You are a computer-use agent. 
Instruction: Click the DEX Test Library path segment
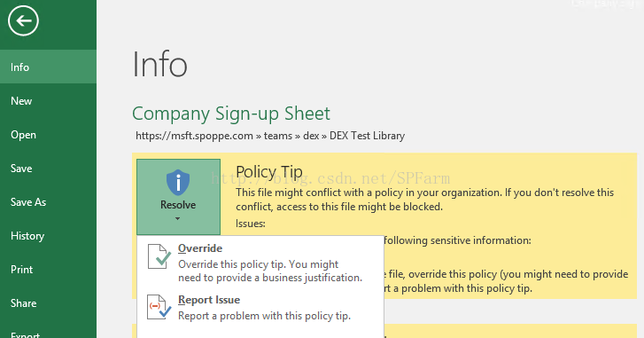click(368, 136)
